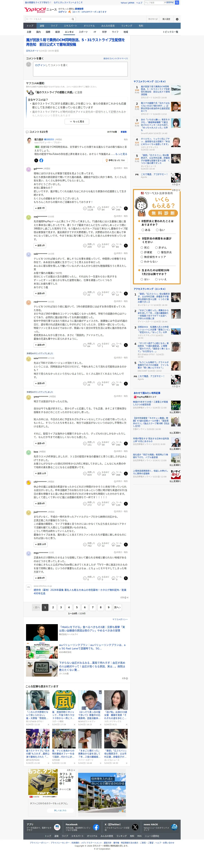Image resolution: width=204 pixels, height=868 pixels.
Task: Click the 次へ pagination button
Action: coord(117,607)
